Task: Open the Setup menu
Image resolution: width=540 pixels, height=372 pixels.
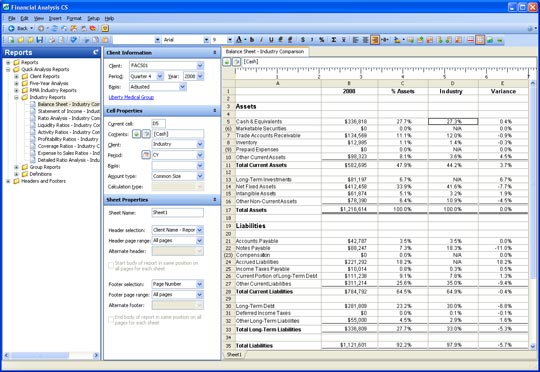Action: 93,18
